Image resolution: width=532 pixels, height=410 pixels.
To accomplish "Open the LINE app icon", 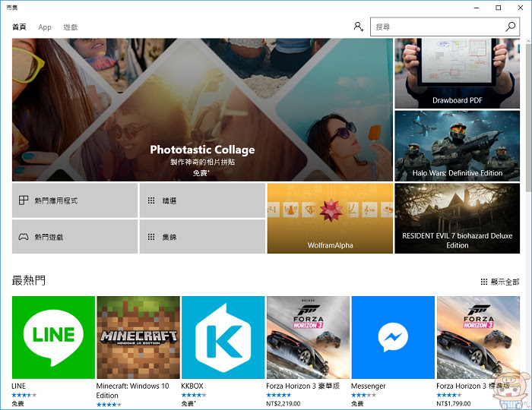I will pos(54,337).
